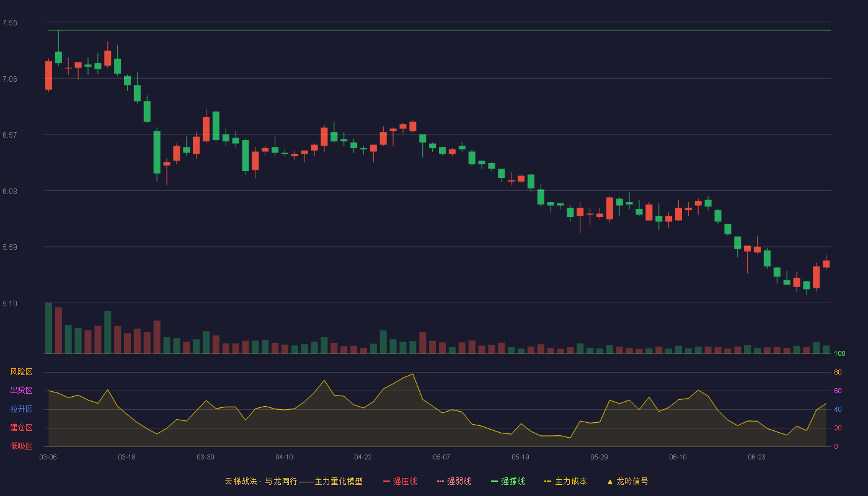
Task: Click the 5.10 price axis label
Action: (10, 304)
